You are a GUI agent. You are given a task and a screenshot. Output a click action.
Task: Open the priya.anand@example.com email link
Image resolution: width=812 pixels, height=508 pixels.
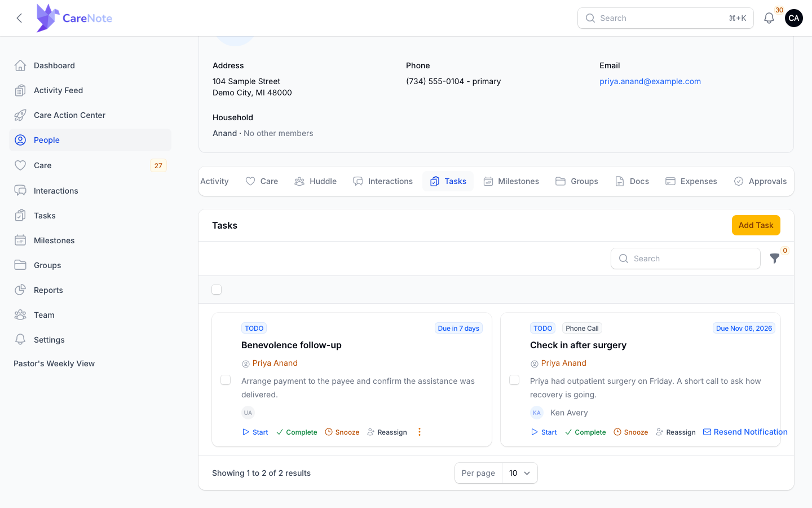coord(650,81)
